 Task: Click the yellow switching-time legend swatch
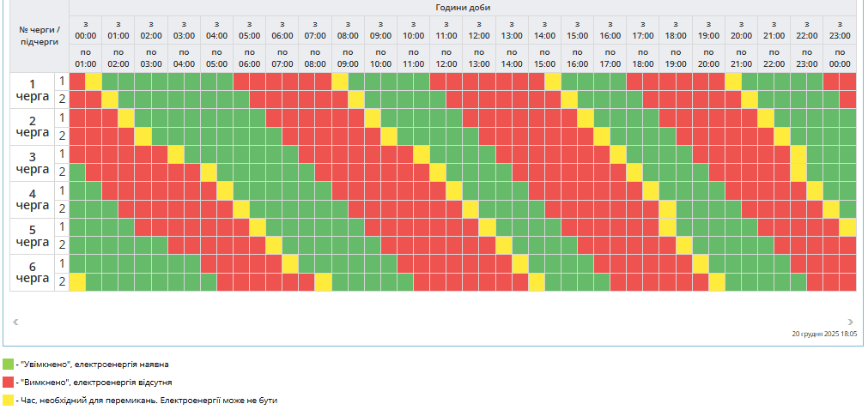(x=9, y=400)
